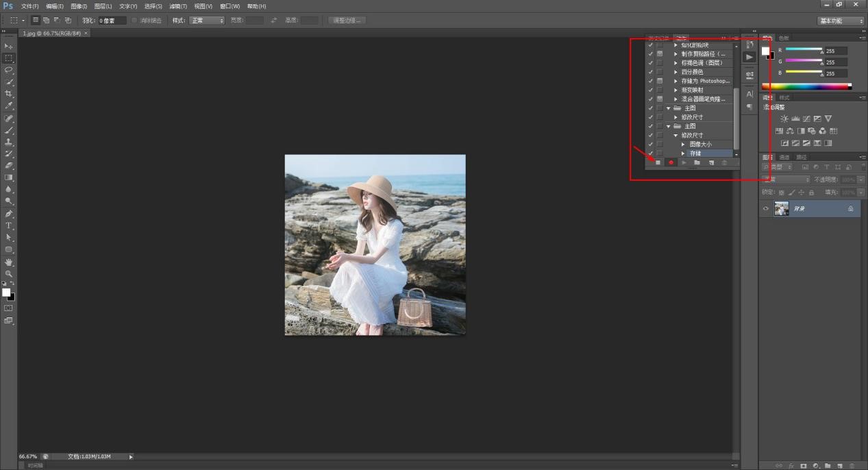
Task: Choose the Type tool in toolbox
Action: [9, 225]
